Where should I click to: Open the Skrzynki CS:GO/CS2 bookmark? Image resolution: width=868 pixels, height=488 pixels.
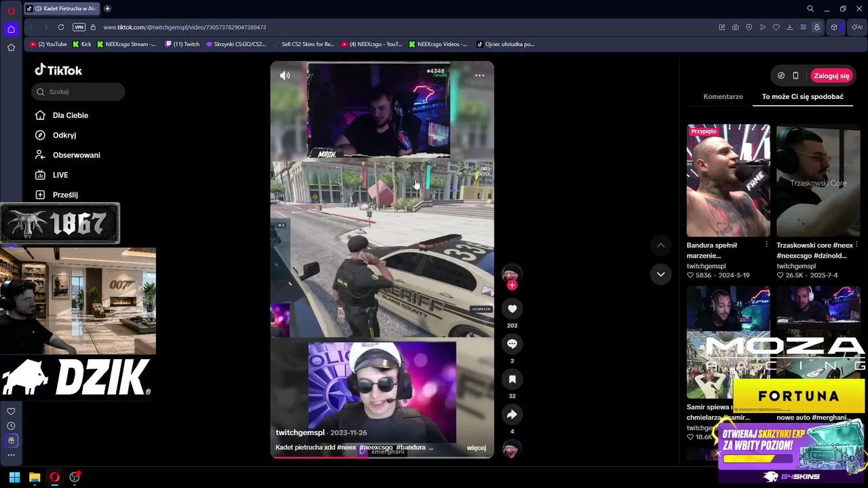(236, 44)
